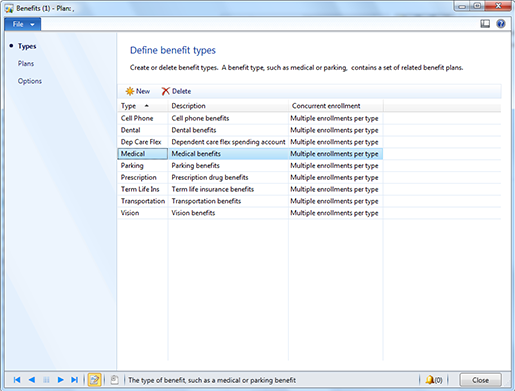Go to the previous record

click(32, 380)
